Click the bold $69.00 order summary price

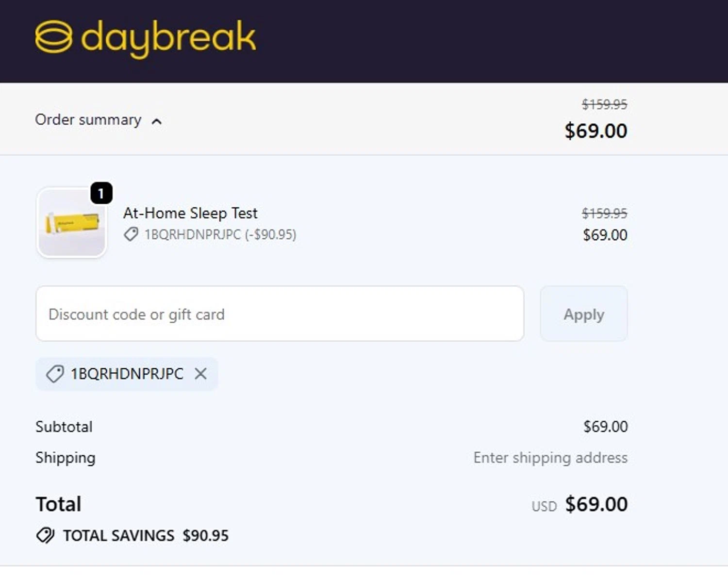coord(596,131)
